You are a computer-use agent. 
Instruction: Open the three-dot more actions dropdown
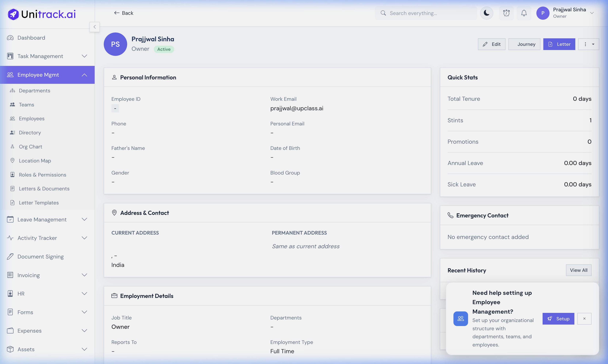pyautogui.click(x=588, y=44)
